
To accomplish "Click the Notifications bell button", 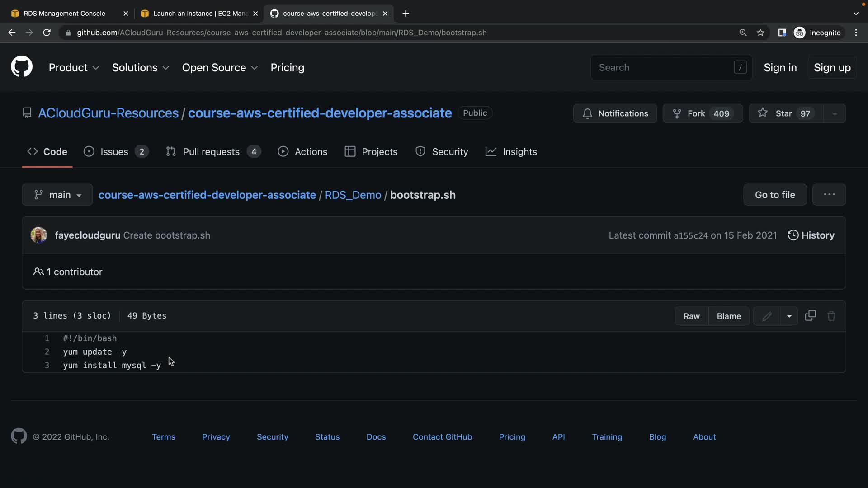I will (615, 113).
